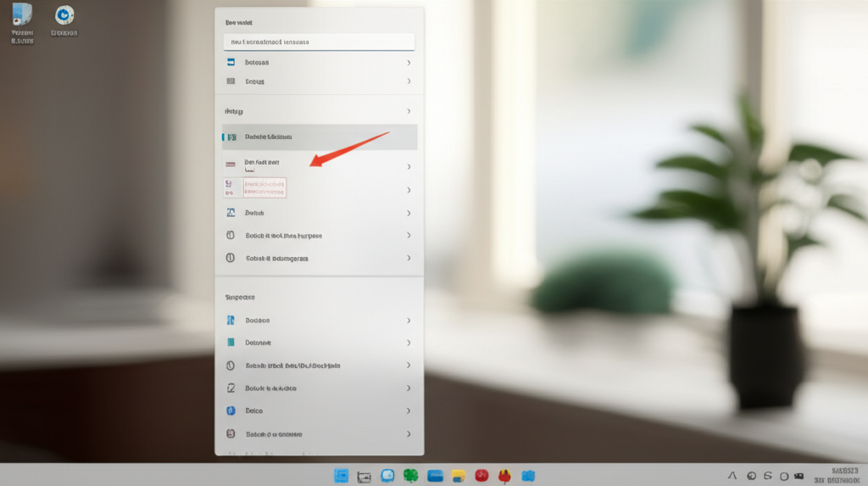
Task: Click the teal square icon in lower section
Action: point(230,343)
